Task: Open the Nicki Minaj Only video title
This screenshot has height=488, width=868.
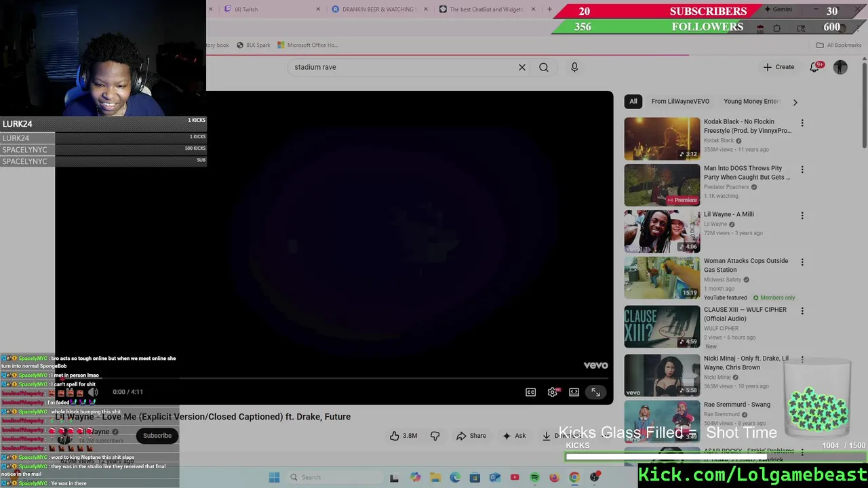Action: tap(746, 363)
